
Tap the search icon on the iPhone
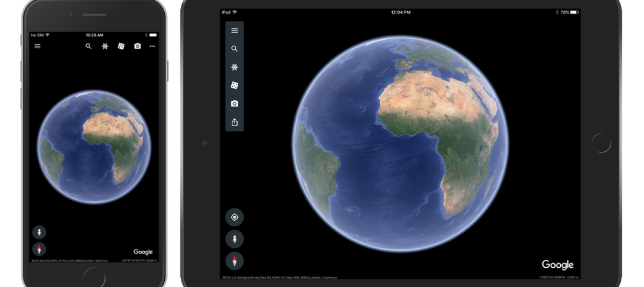[x=89, y=46]
